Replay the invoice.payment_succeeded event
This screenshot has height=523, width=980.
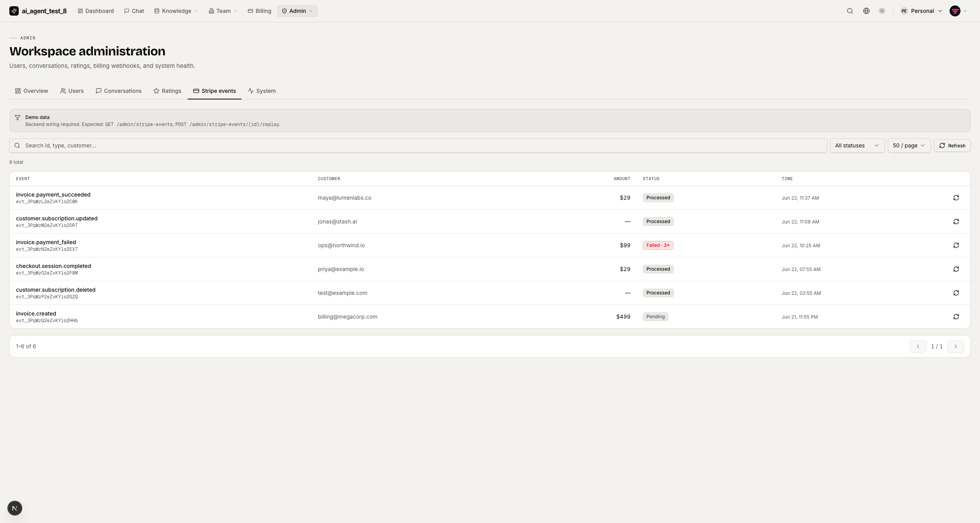click(x=956, y=198)
